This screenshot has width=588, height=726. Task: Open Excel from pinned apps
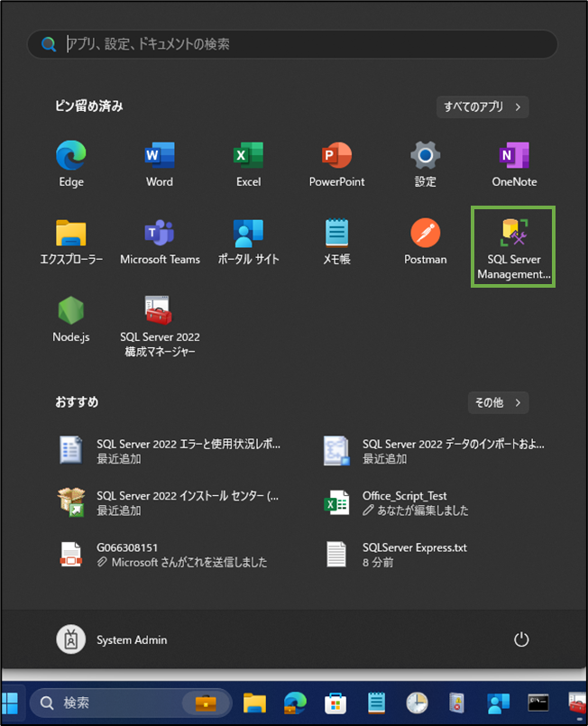point(249,164)
